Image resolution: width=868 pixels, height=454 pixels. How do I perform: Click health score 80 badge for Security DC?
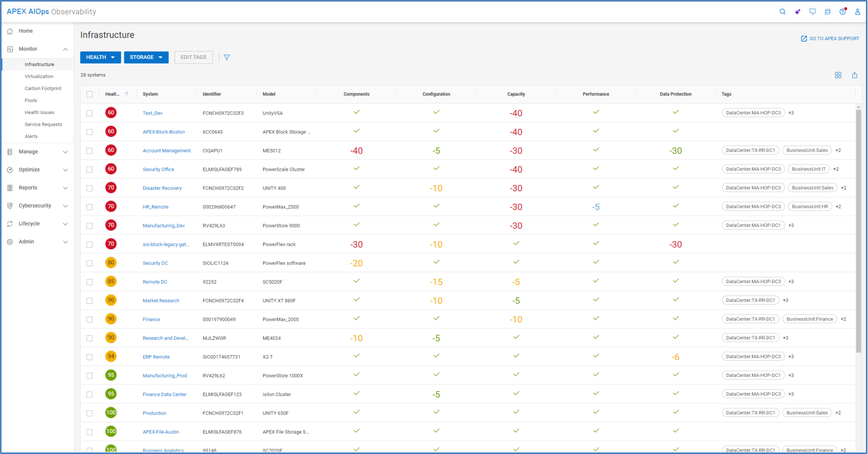point(111,262)
